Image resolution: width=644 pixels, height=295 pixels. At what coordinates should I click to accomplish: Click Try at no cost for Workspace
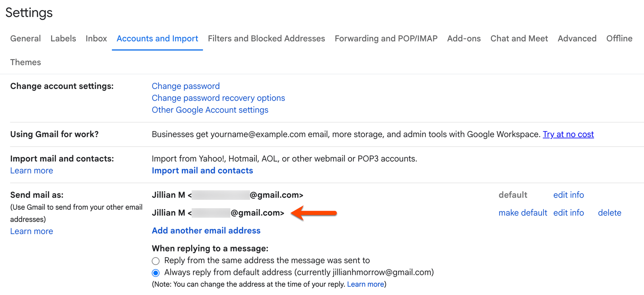[x=568, y=134]
